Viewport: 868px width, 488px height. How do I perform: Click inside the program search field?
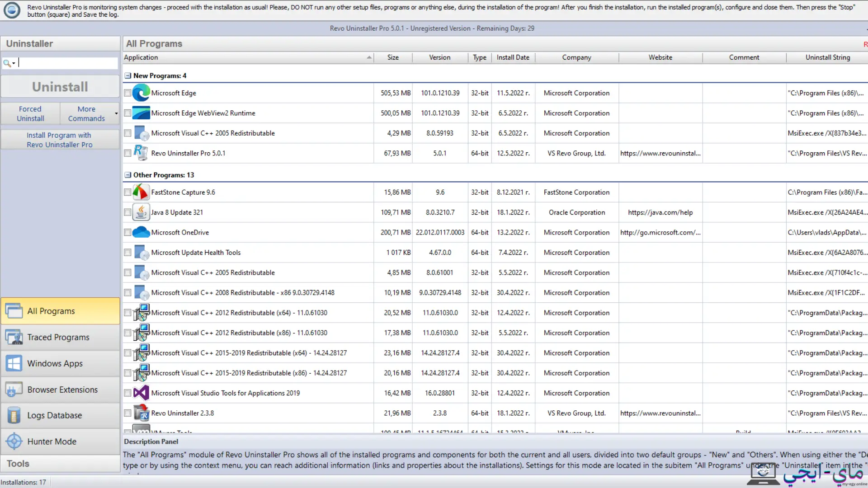pos(68,63)
